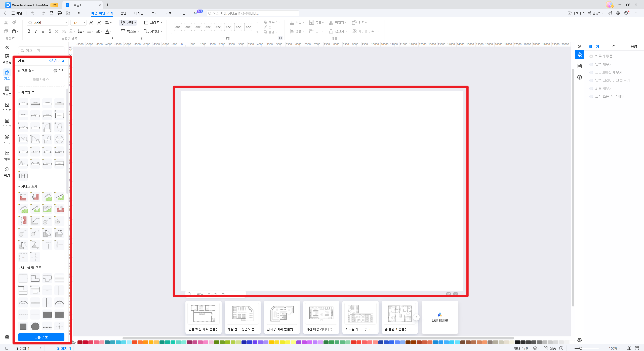Select the 단색 채우기 radio button
This screenshot has width=644, height=351.
[x=591, y=64]
